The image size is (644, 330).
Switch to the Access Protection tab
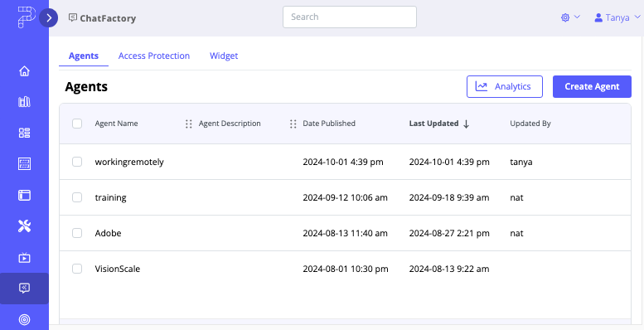154,56
